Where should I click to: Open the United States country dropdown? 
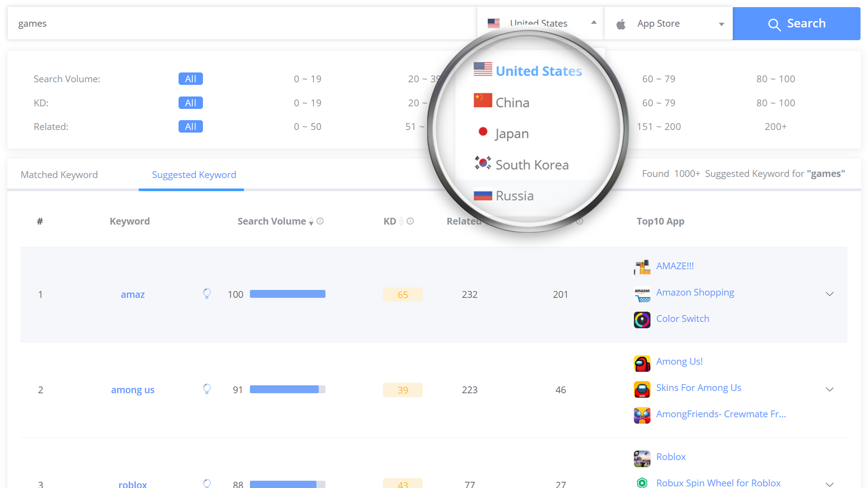(x=541, y=23)
